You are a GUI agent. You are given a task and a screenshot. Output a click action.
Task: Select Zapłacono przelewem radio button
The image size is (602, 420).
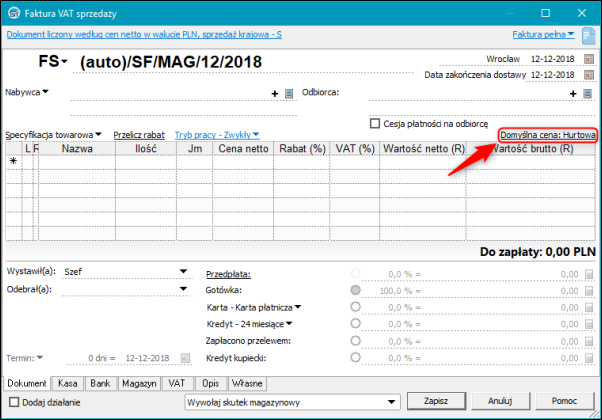click(356, 341)
